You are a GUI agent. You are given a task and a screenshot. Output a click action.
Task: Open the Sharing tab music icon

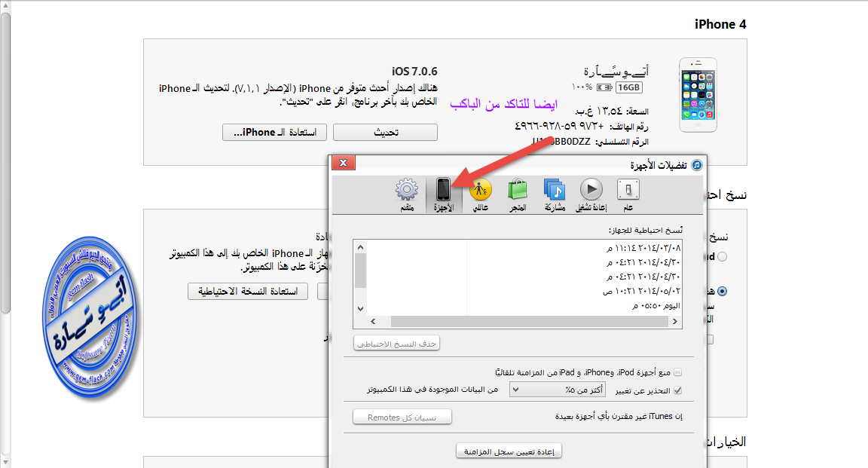pos(555,194)
